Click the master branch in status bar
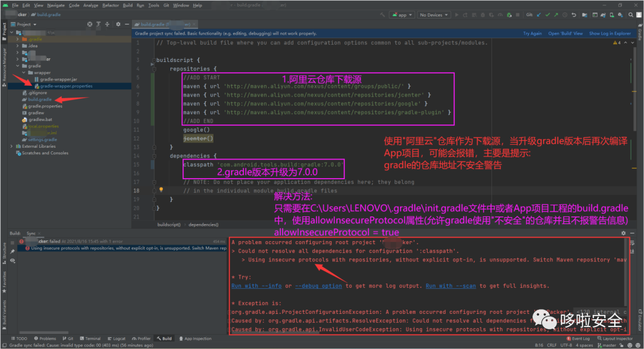 606,345
